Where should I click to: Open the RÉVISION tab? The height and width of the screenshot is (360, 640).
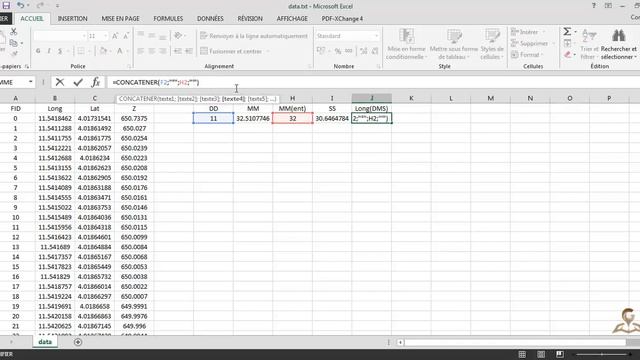pos(250,18)
